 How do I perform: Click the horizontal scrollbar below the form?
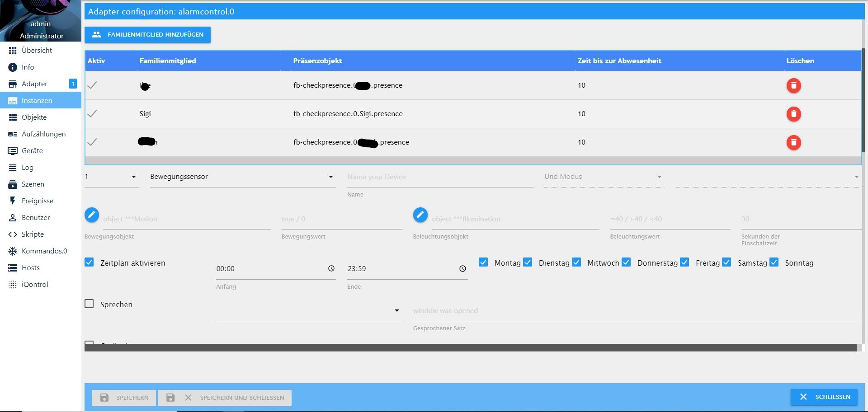[x=470, y=347]
